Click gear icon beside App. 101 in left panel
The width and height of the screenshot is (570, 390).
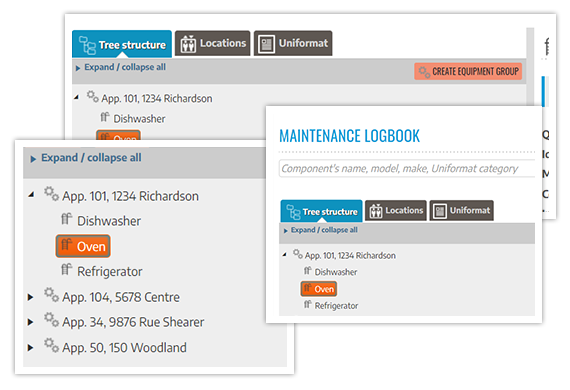point(51,194)
